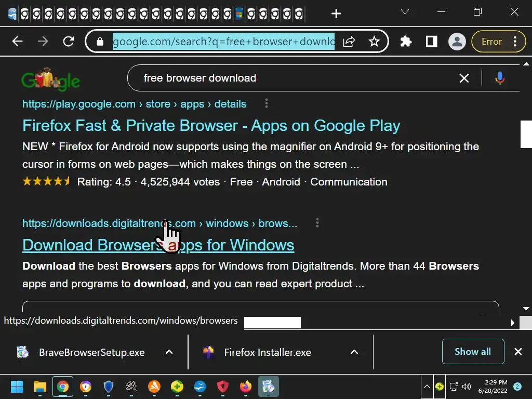
Task: Click the Error update button
Action: tap(491, 42)
